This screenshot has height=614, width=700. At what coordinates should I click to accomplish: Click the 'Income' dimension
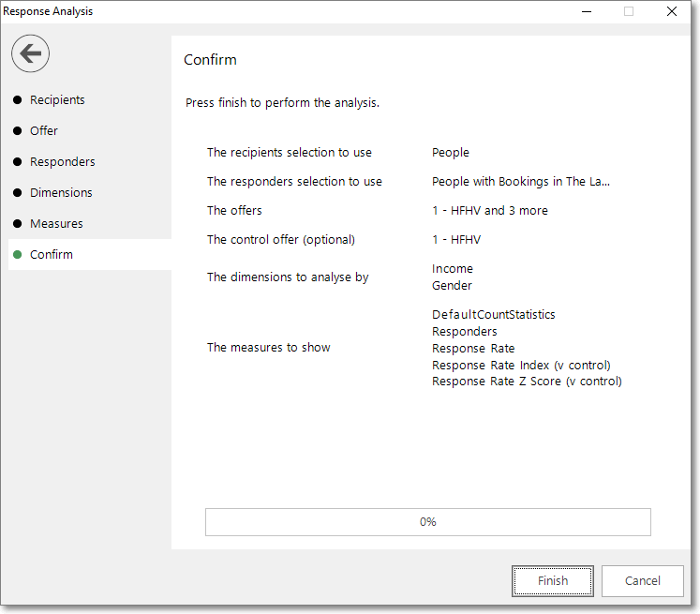[x=453, y=269]
